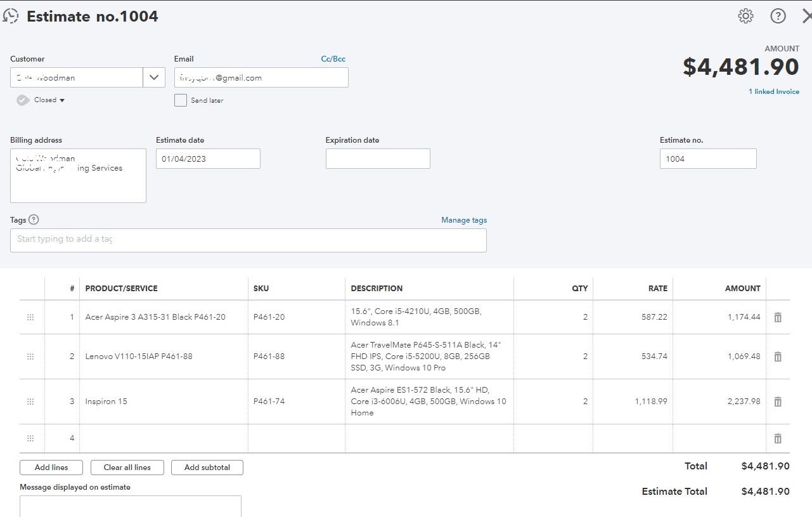Open the Cc/Bcc link
The width and height of the screenshot is (812, 517).
[333, 59]
